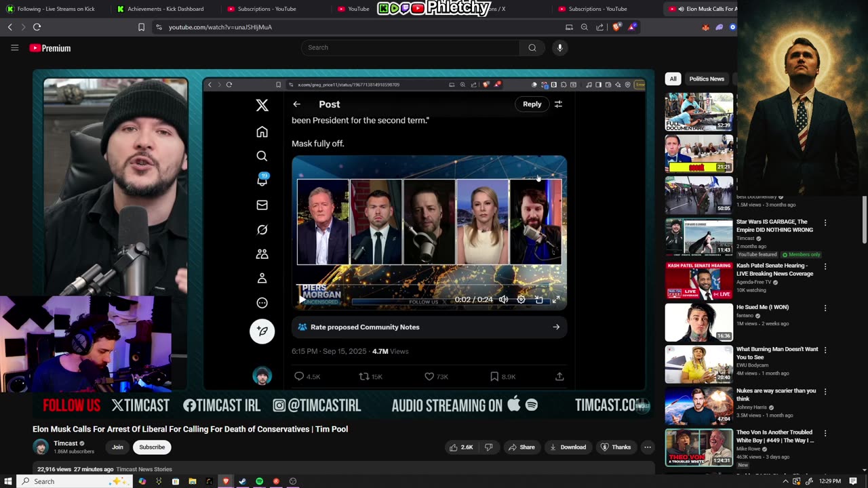Click the Thanks button
Viewport: 868px width, 488px height.
click(616, 447)
